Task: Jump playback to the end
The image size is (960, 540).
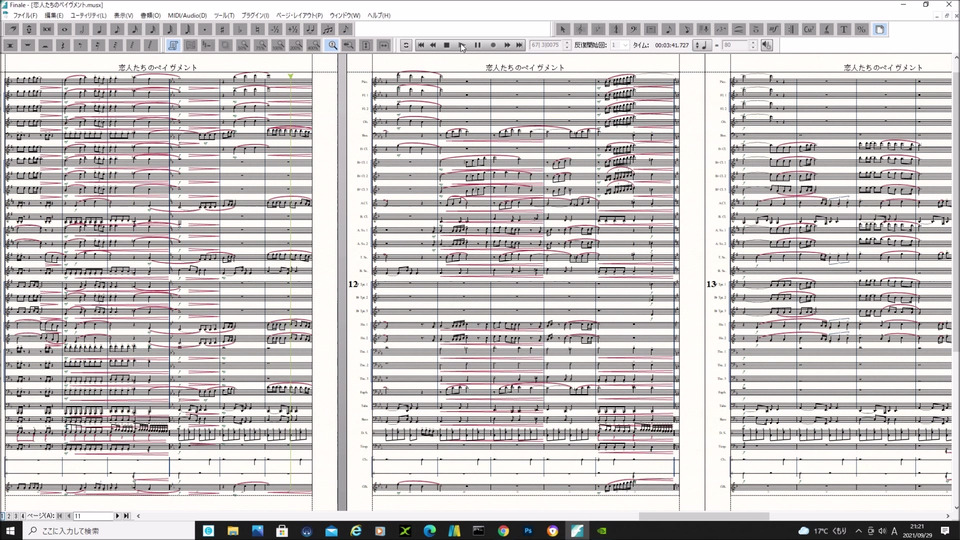Action: tap(519, 45)
